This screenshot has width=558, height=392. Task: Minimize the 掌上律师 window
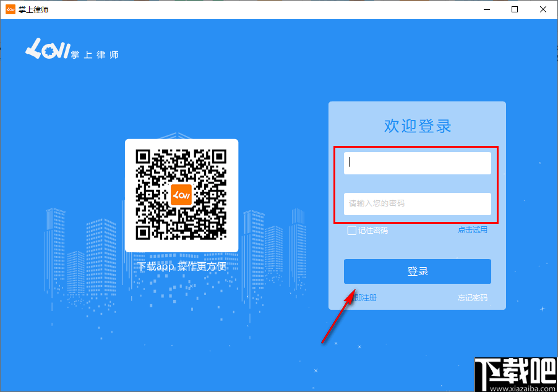[487, 9]
